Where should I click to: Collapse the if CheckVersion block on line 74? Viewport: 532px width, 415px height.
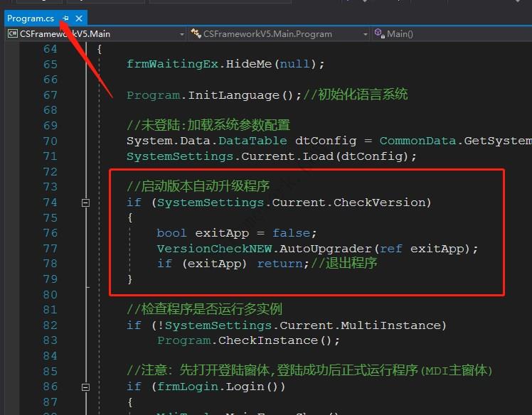pyautogui.click(x=86, y=203)
